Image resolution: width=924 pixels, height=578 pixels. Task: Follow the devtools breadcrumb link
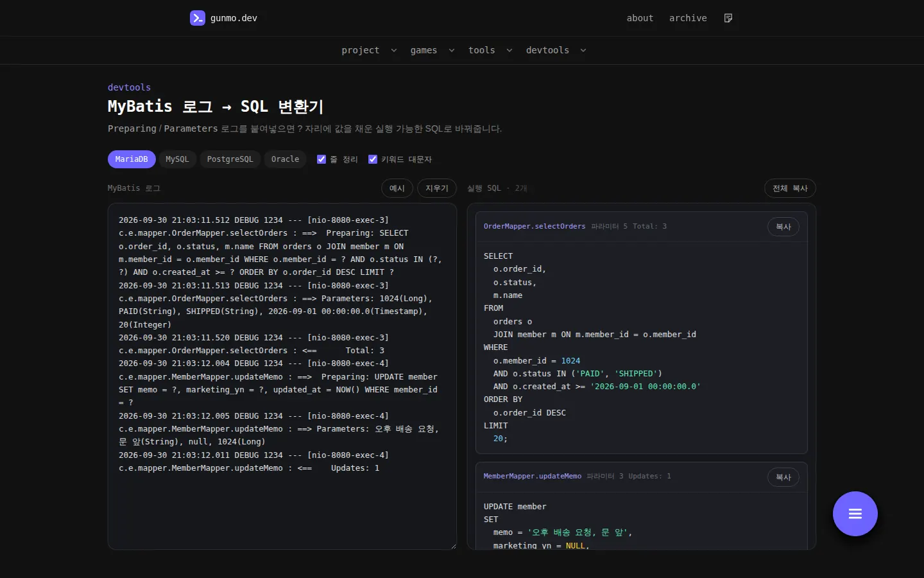129,87
